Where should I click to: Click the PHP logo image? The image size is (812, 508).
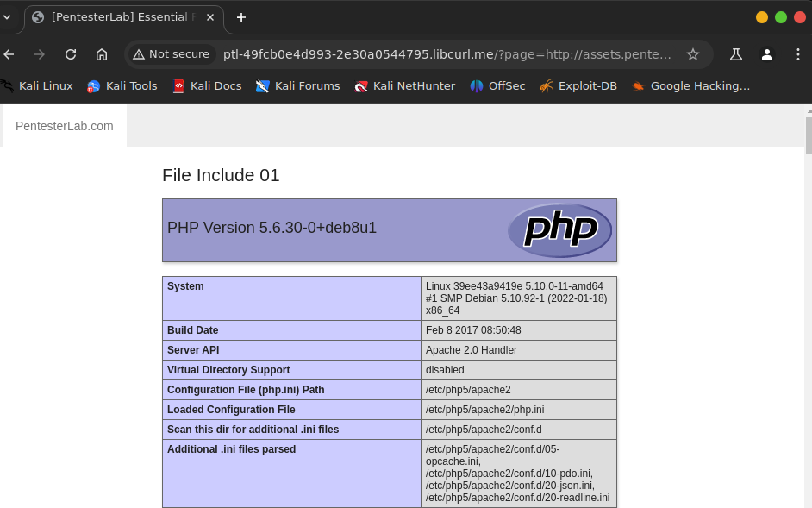[559, 230]
